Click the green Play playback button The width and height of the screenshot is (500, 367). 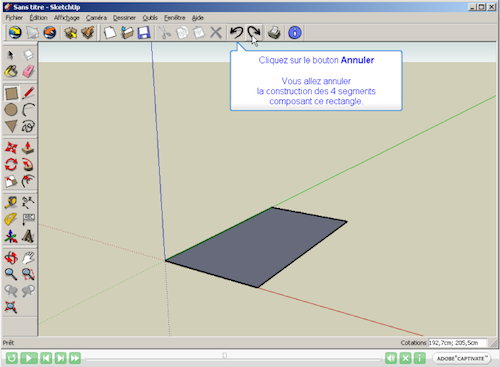29,358
